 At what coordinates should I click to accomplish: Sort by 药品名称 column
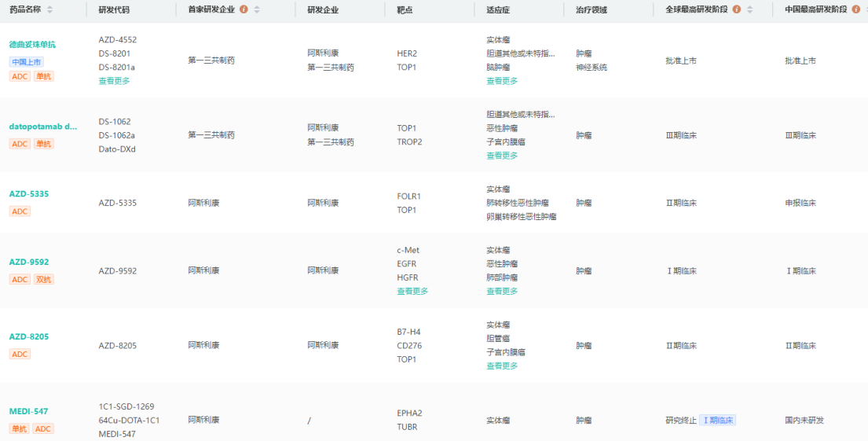click(x=49, y=10)
